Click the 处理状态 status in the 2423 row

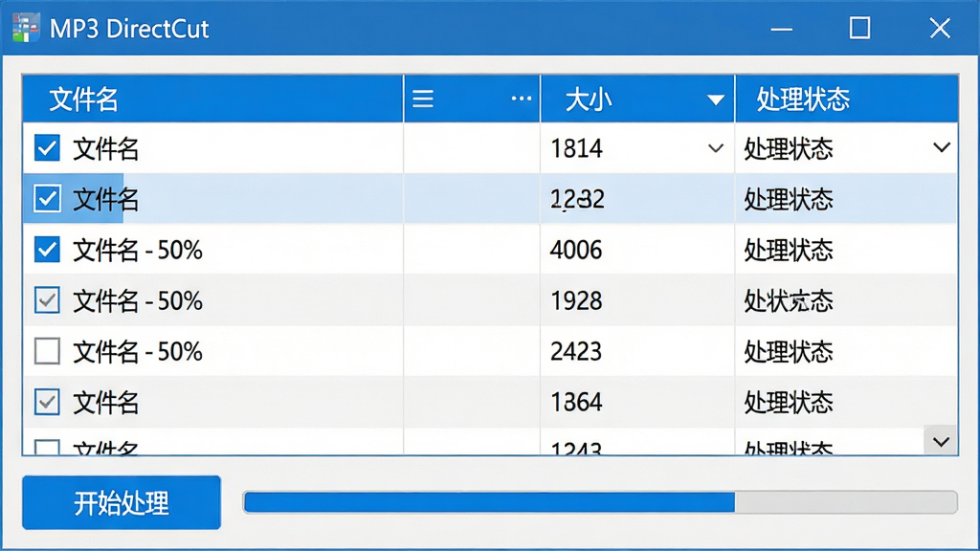[789, 352]
